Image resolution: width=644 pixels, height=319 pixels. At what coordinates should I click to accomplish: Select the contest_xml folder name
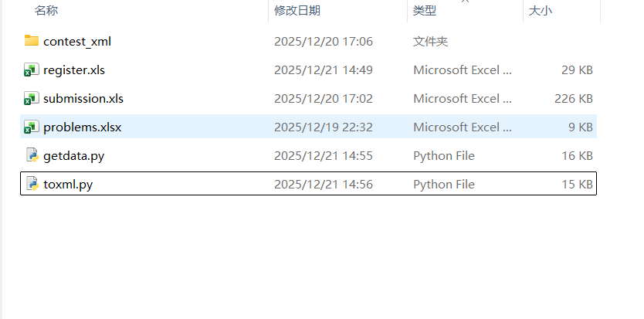click(77, 41)
